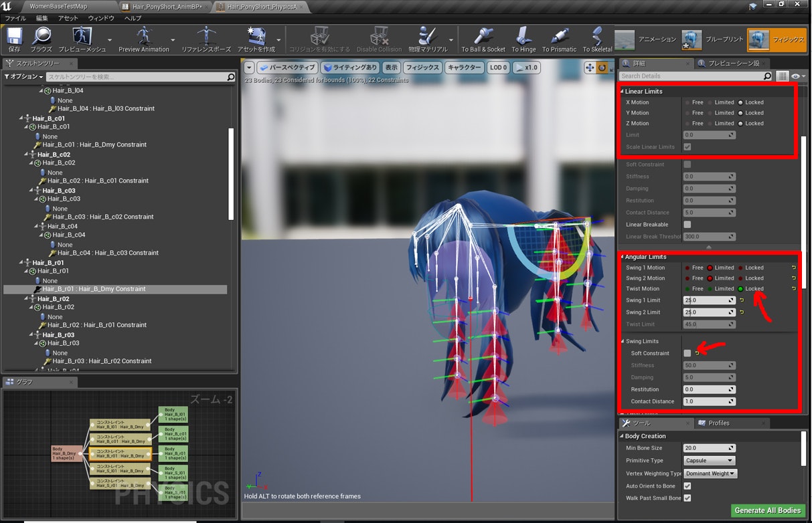The width and height of the screenshot is (812, 523).
Task: Set Y Motion to Limited
Action: 711,113
